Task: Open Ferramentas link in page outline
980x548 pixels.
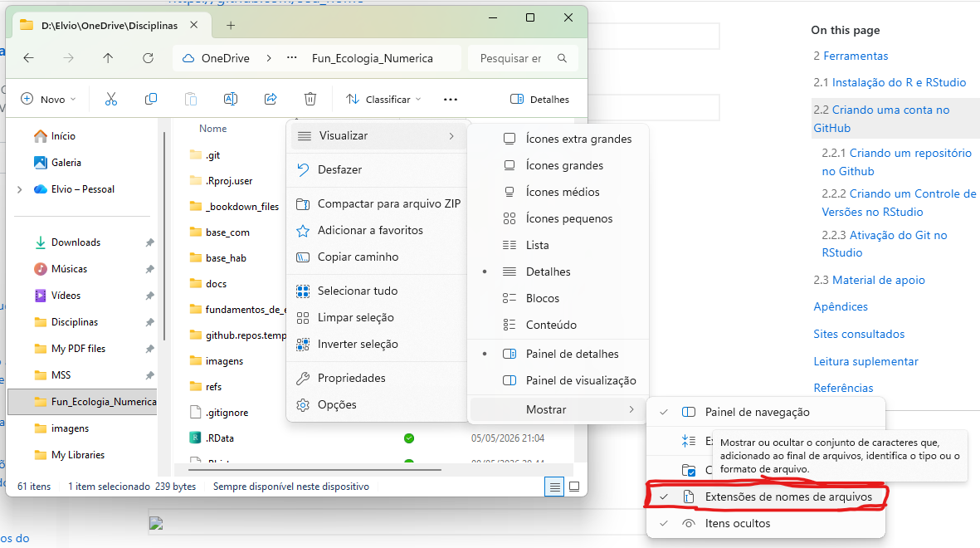Action: coord(856,56)
